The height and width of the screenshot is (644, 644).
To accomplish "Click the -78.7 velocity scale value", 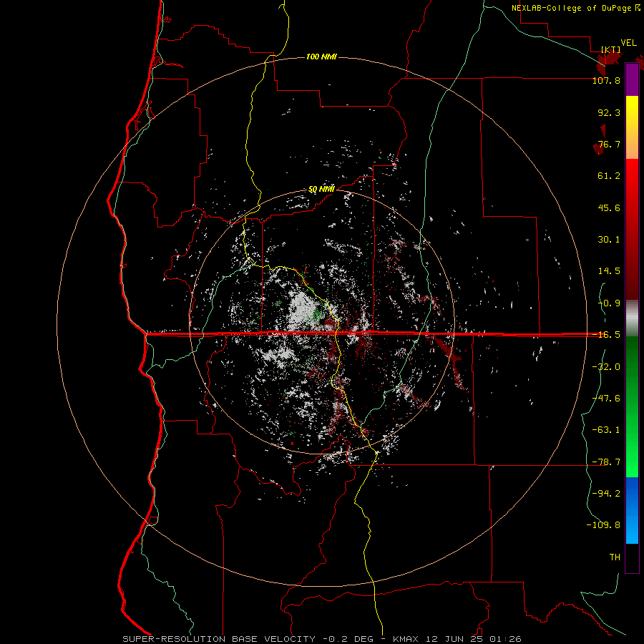I will (x=606, y=462).
